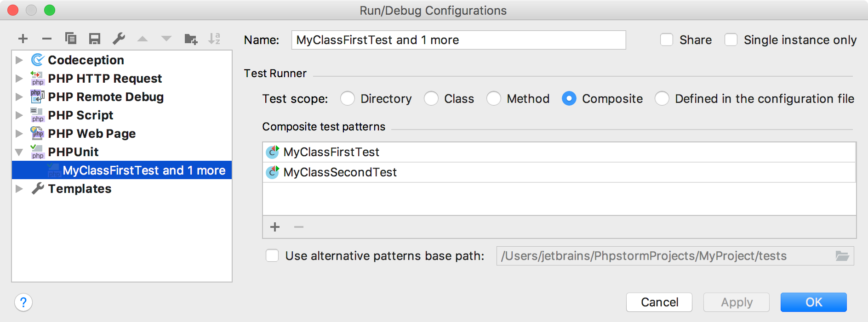This screenshot has width=868, height=322.
Task: Click the Apply button
Action: (x=737, y=302)
